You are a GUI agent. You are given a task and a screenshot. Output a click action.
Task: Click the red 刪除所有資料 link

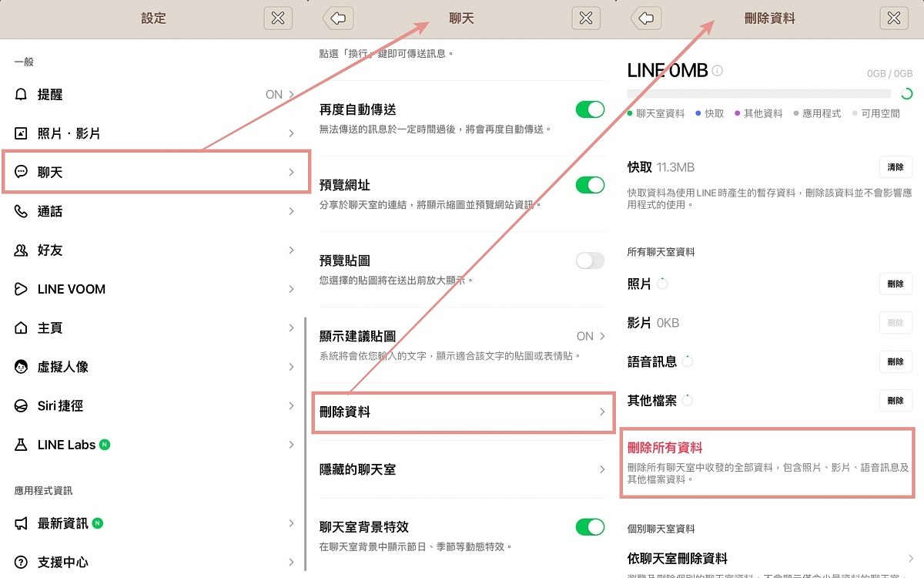[665, 448]
